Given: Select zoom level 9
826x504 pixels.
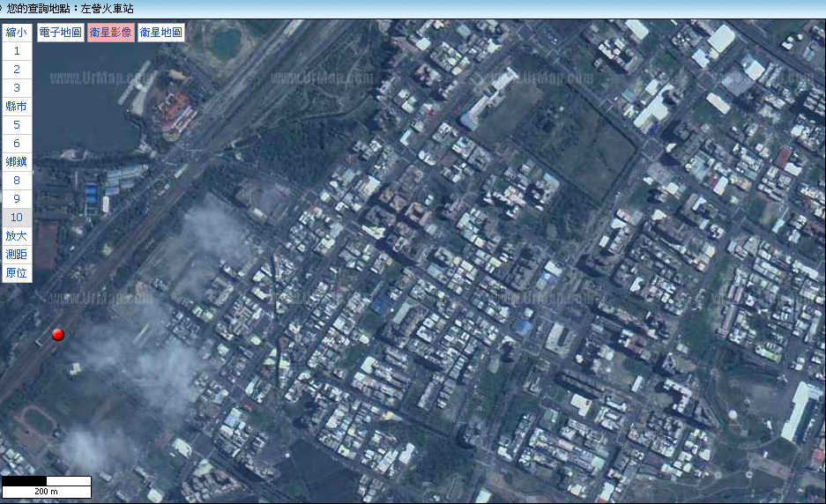Looking at the screenshot, I should 17,199.
